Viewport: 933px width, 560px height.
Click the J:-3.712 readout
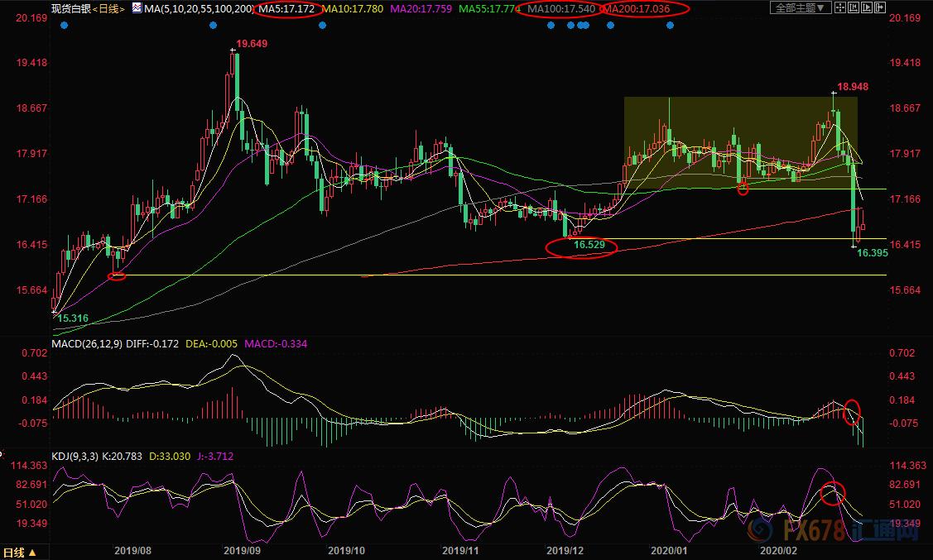point(214,456)
